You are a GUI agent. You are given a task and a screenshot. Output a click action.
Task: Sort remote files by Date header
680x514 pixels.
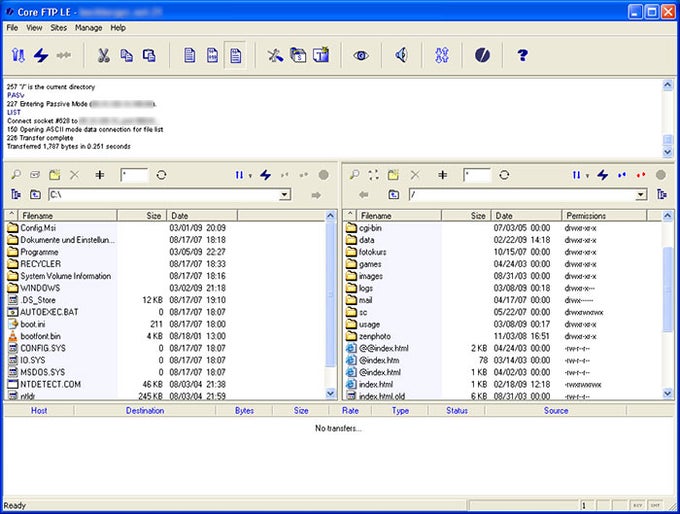click(x=526, y=216)
